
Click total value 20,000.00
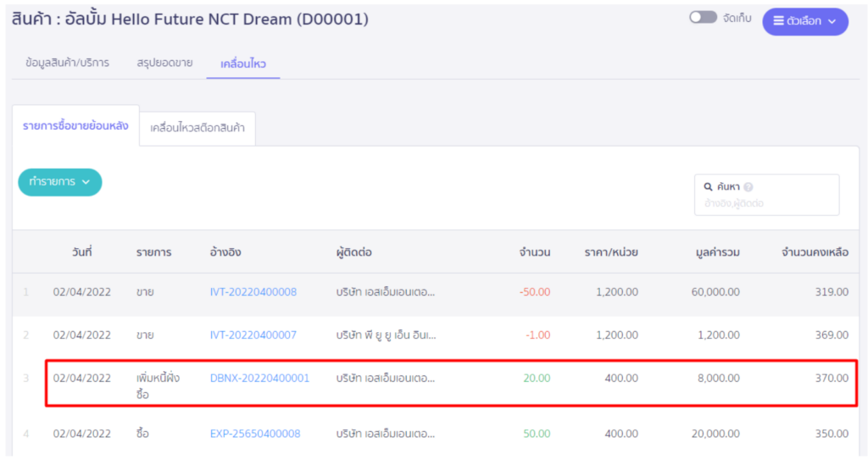click(x=715, y=434)
